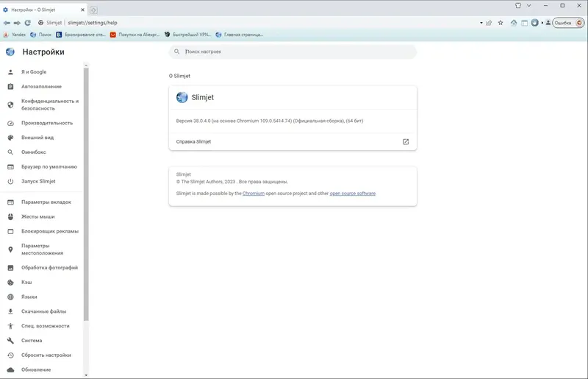Reload the page
Viewport: 588px width, 379px height.
(28, 23)
